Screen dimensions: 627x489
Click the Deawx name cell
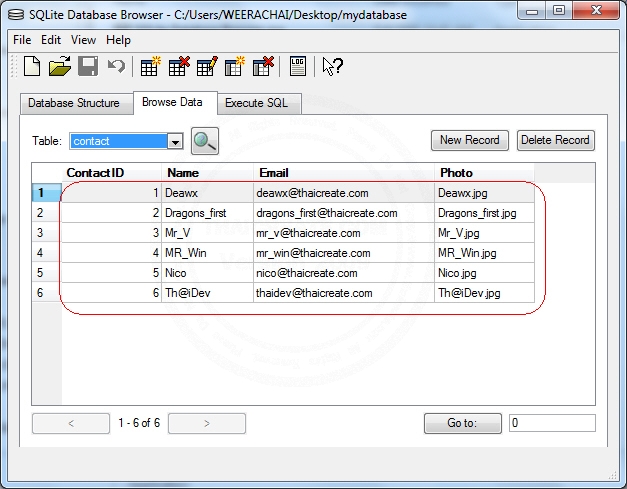click(207, 193)
